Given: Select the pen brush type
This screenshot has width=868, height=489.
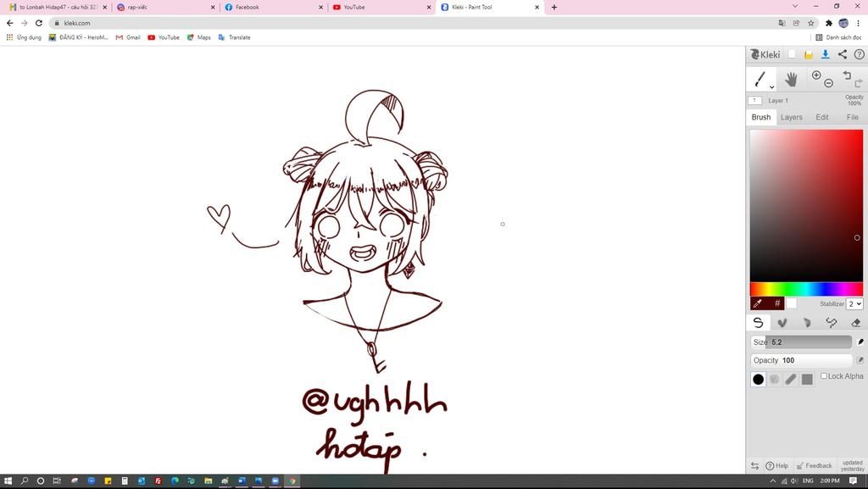Looking at the screenshot, I should click(x=758, y=323).
